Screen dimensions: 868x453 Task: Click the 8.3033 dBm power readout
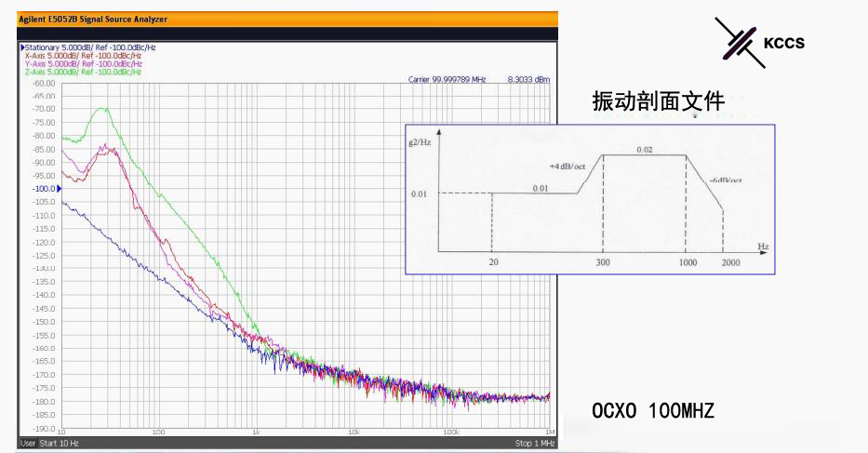pyautogui.click(x=528, y=80)
